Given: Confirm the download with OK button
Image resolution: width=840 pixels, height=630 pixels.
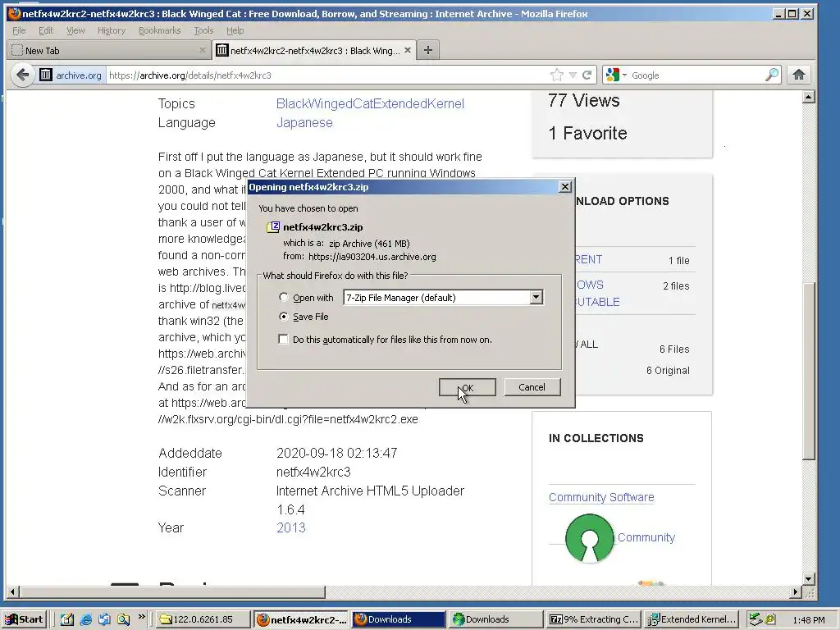Looking at the screenshot, I should (467, 387).
